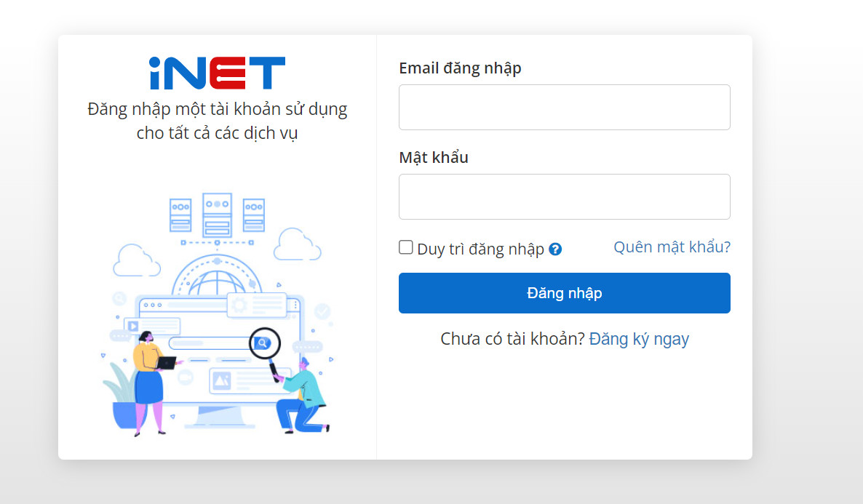
Task: Click the Email đăng nhập input field
Action: click(x=564, y=107)
